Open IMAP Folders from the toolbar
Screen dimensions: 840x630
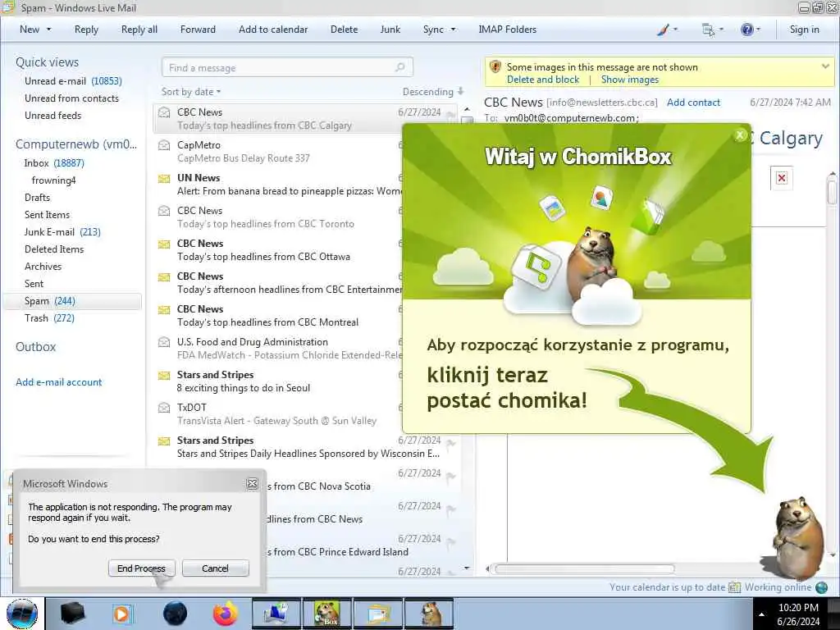[507, 30]
